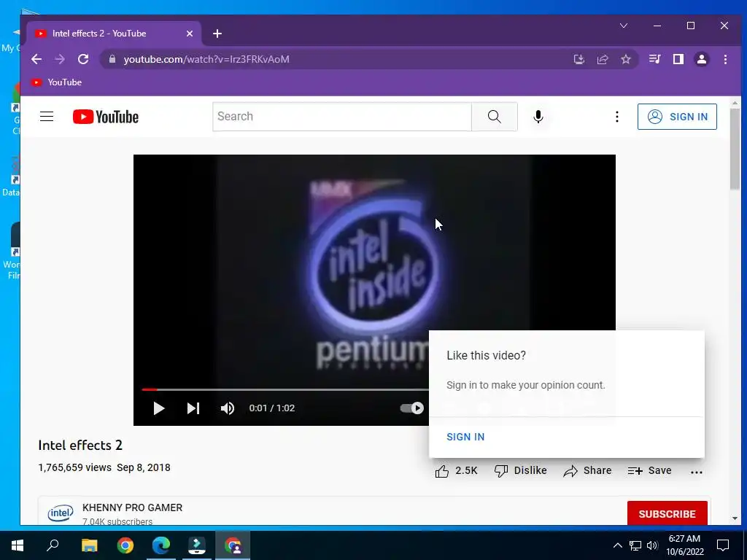This screenshot has width=747, height=560.
Task: Open Windows taskbar search
Action: coord(53,545)
